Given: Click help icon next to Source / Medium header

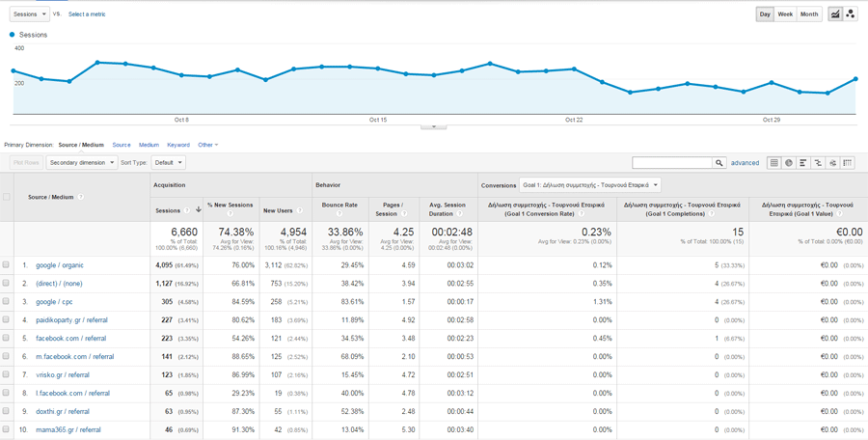Looking at the screenshot, I should [x=81, y=197].
